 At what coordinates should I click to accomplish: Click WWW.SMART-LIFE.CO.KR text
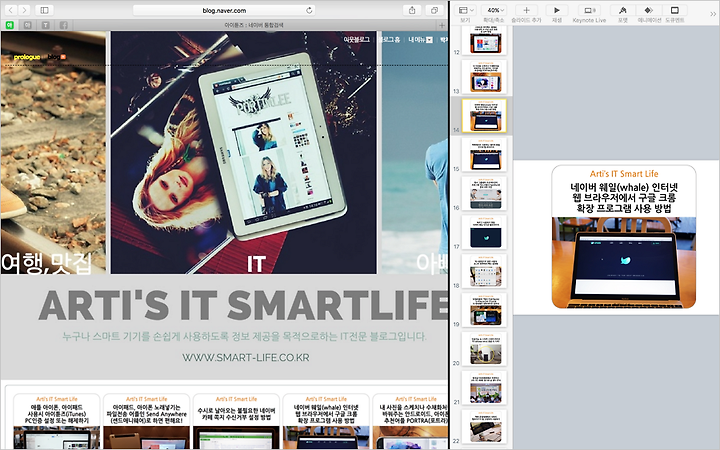point(246,357)
